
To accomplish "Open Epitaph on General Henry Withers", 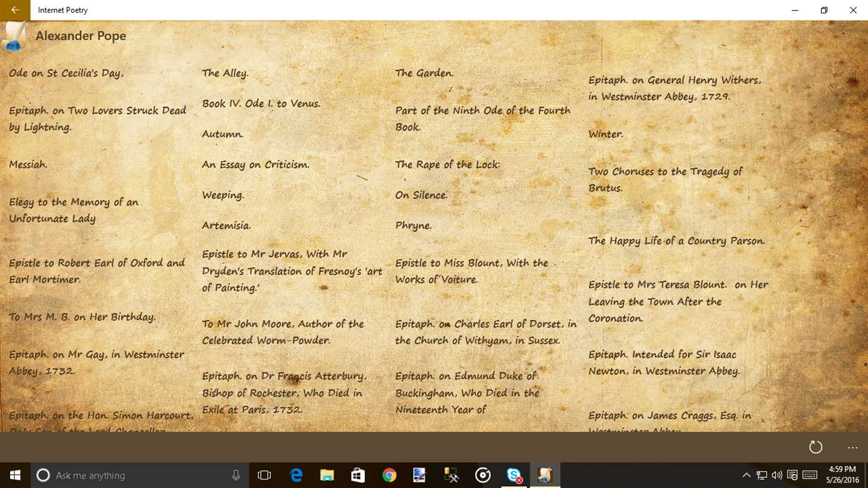I will point(675,88).
